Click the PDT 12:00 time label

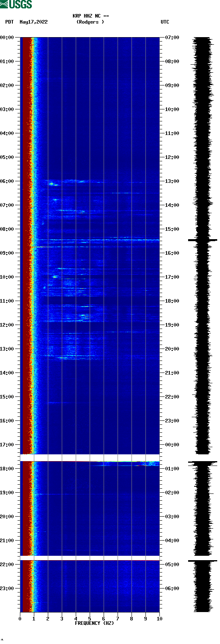(x=7, y=325)
